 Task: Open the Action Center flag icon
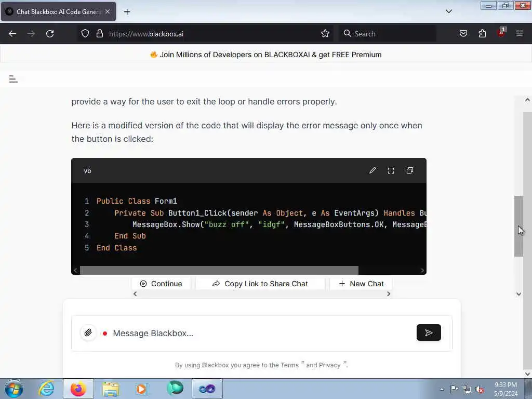click(454, 389)
